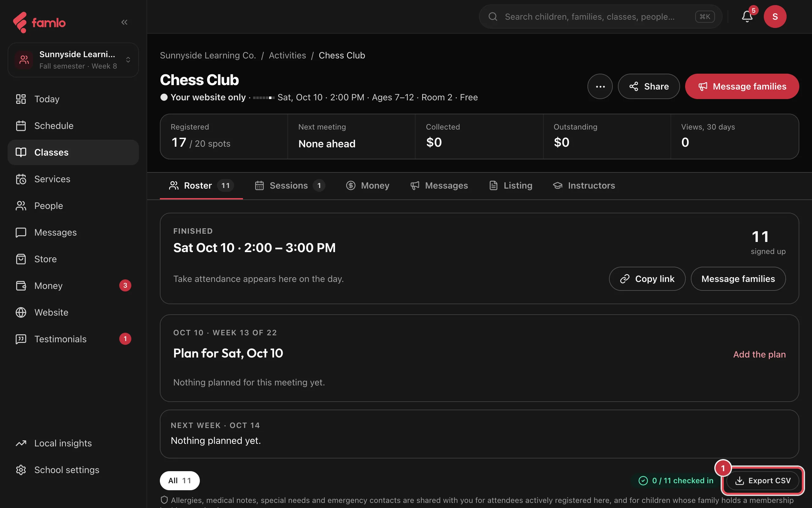The width and height of the screenshot is (812, 508).
Task: Open Messages in the sidebar
Action: click(73, 232)
